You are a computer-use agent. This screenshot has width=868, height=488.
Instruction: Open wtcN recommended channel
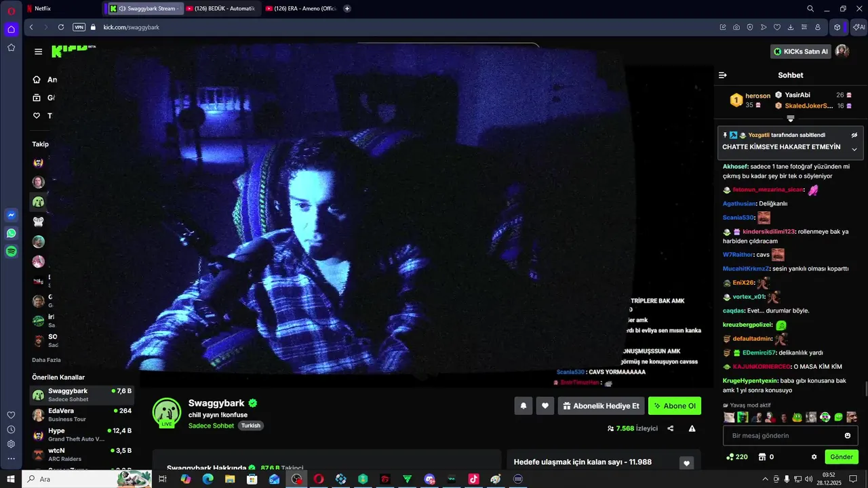[82, 454]
